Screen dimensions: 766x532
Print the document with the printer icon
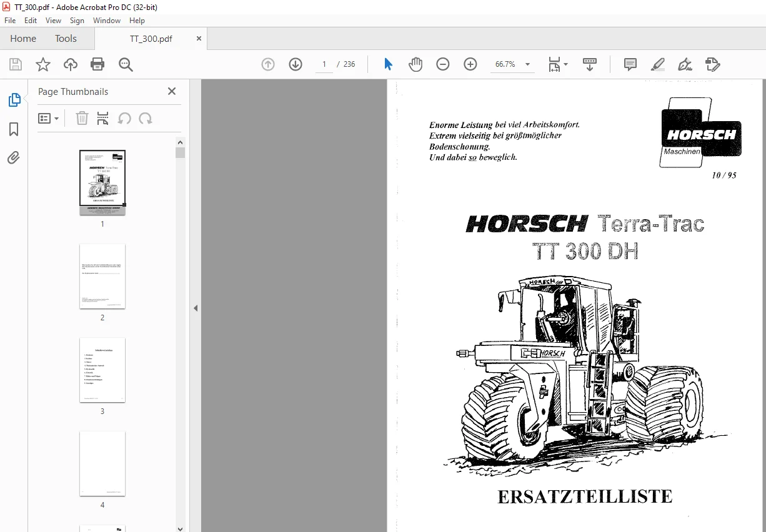point(97,64)
